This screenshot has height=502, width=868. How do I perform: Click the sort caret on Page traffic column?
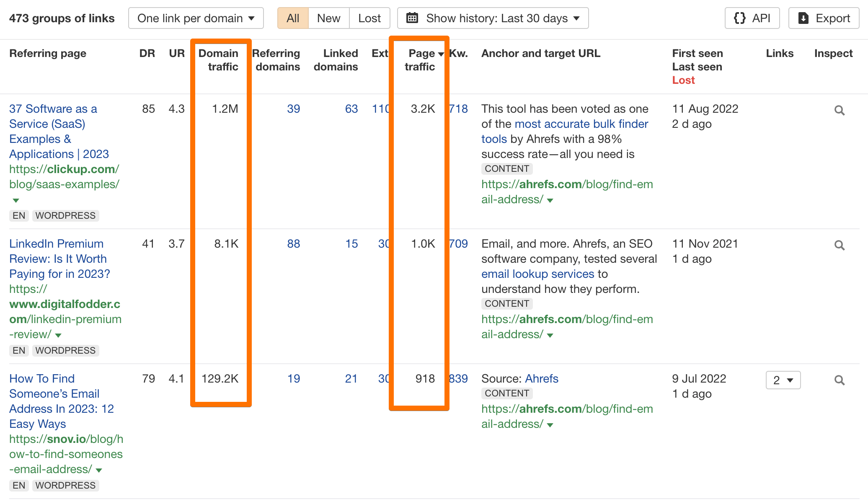pos(441,54)
